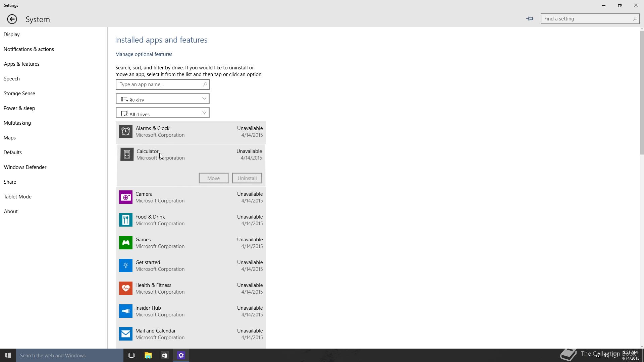This screenshot has width=644, height=362.
Task: Click the Games app icon
Action: (x=126, y=243)
